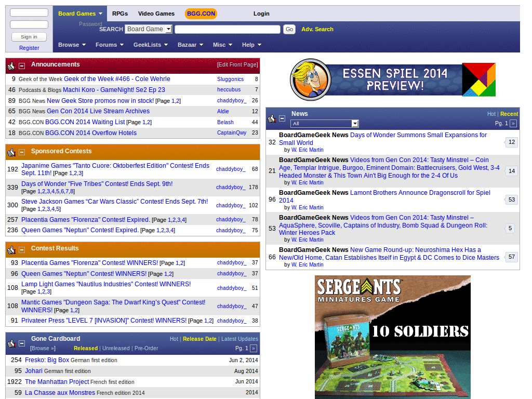Focus the username input field
Viewport: 532px width, 399px height.
coord(29,12)
